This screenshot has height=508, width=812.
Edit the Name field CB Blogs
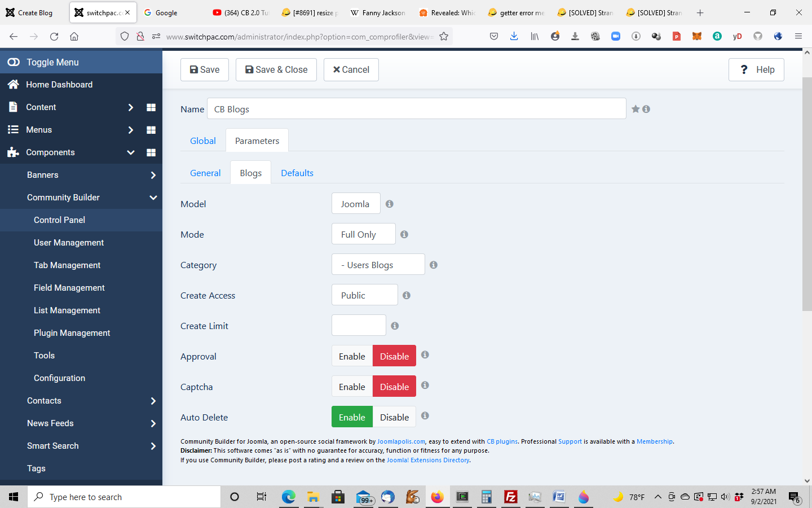pyautogui.click(x=417, y=108)
